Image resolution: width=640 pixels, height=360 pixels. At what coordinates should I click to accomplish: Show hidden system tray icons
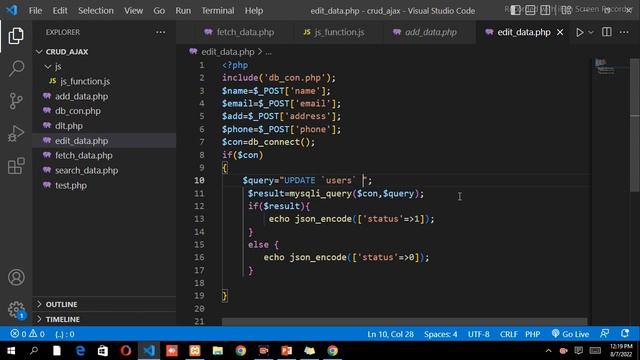click(x=548, y=351)
